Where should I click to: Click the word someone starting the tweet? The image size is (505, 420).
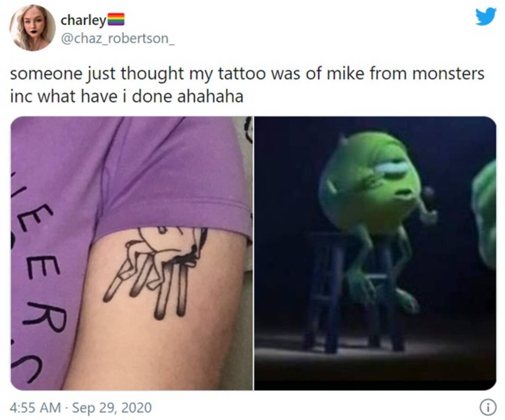point(41,75)
